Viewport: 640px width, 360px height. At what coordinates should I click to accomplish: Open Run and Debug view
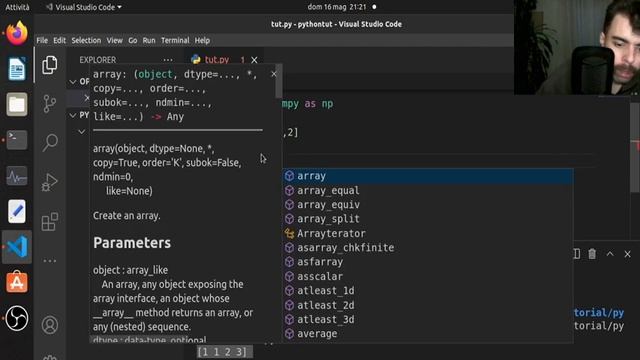pyautogui.click(x=50, y=182)
